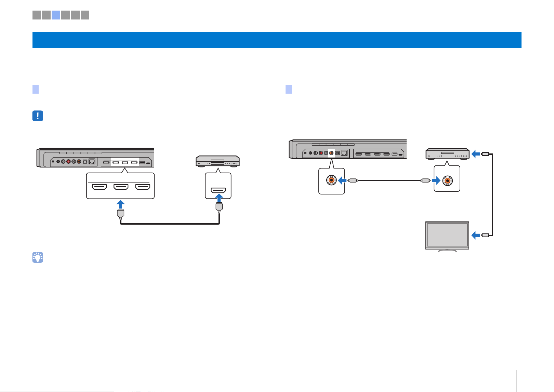Click the blue up arrow below the player's HDMI jack

(x=218, y=198)
